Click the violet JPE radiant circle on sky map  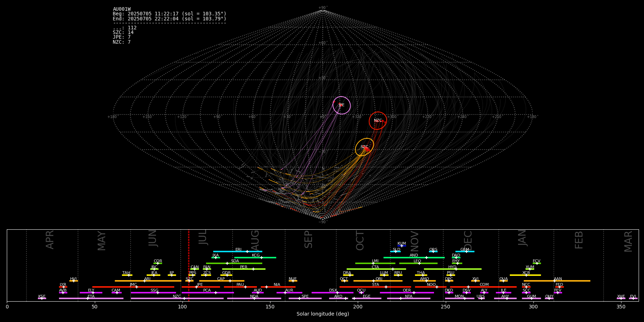coord(341,105)
